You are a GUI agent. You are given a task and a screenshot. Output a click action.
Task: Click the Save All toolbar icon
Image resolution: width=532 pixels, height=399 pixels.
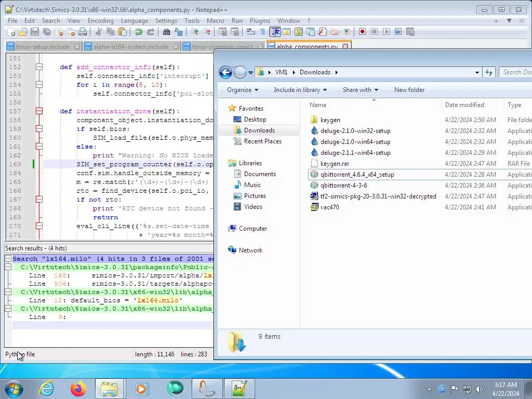point(47,32)
